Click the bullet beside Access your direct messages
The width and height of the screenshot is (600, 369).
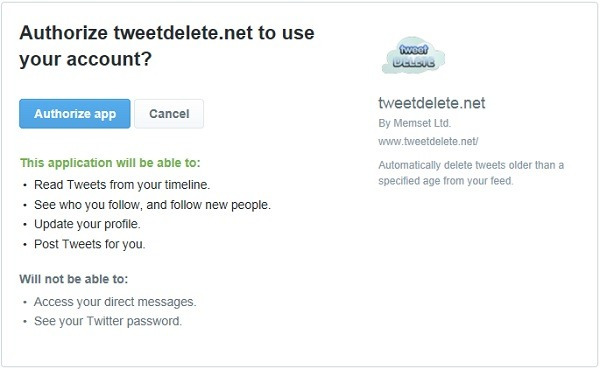click(25, 302)
